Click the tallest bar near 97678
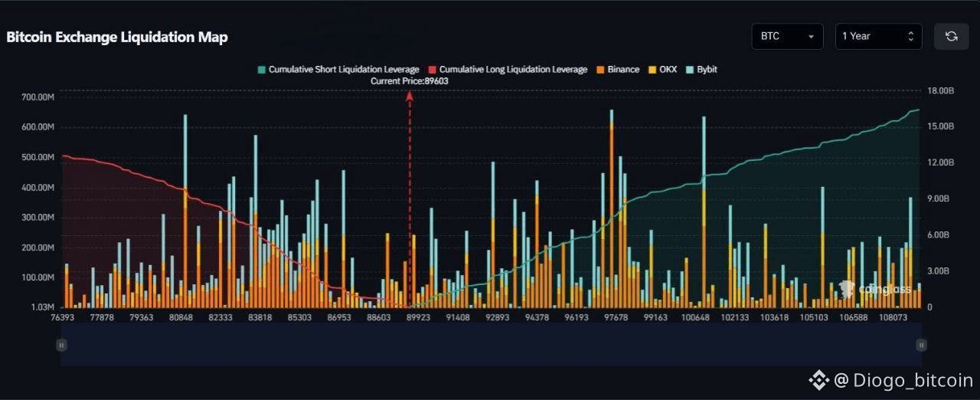This screenshot has width=980, height=400. click(x=611, y=208)
